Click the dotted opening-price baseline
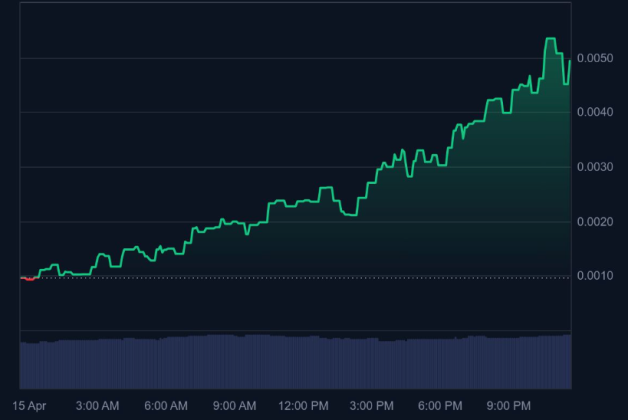Viewport: 628px width, 420px height. coord(300,276)
